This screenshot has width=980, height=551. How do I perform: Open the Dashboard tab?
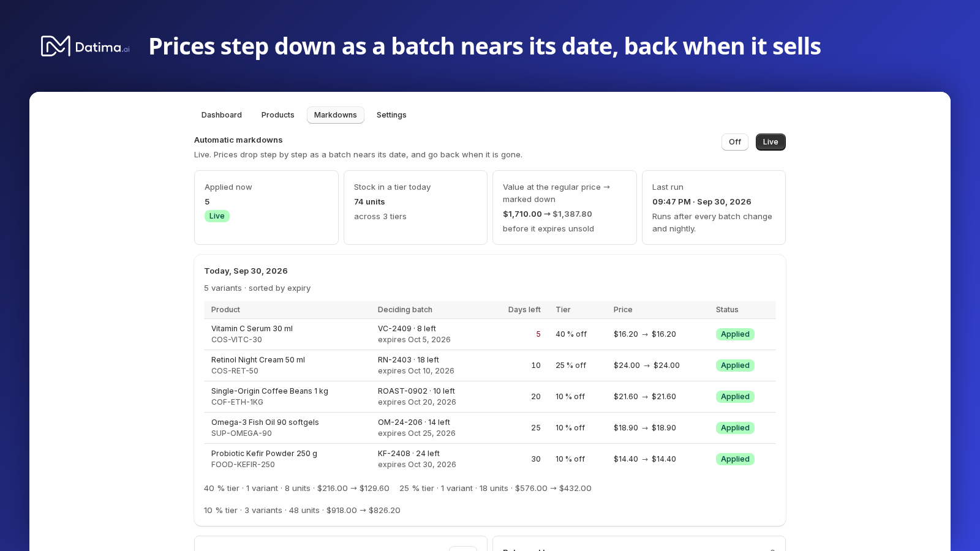coord(222,115)
